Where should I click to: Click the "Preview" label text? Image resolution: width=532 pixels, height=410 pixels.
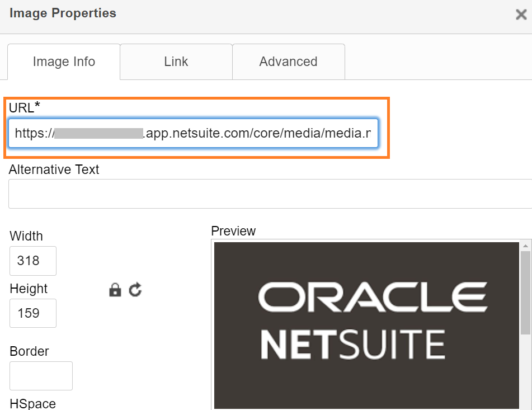pyautogui.click(x=233, y=231)
